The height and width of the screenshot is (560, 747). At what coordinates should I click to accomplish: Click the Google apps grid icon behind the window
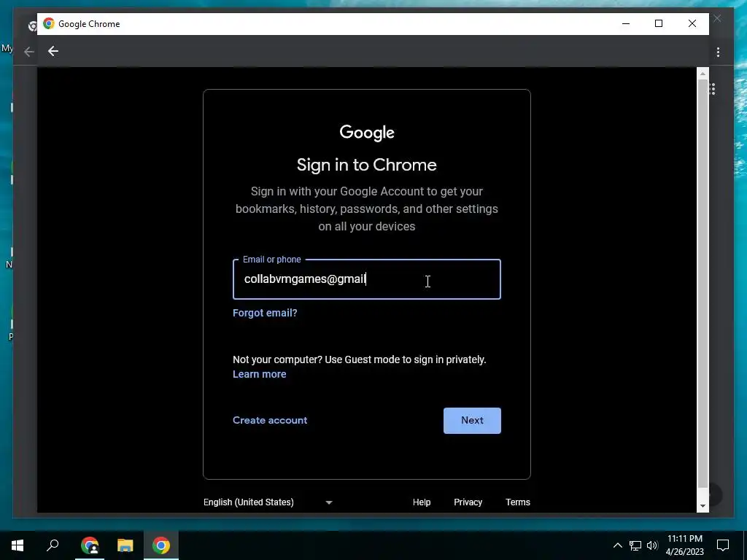coord(713,89)
